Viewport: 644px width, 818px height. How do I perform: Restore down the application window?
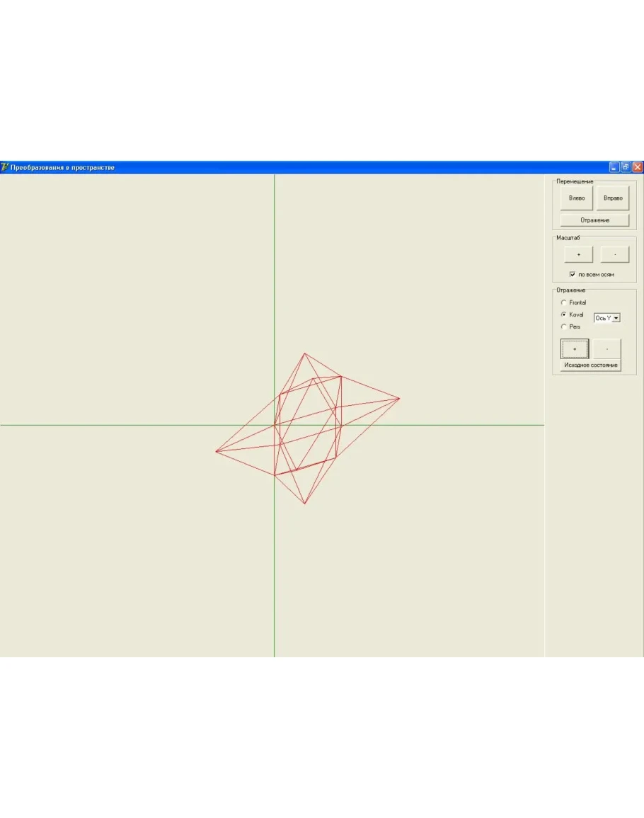[x=626, y=167]
